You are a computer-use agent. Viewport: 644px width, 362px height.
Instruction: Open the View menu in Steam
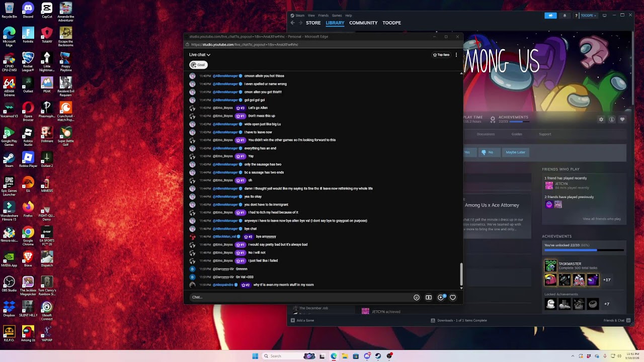point(311,16)
